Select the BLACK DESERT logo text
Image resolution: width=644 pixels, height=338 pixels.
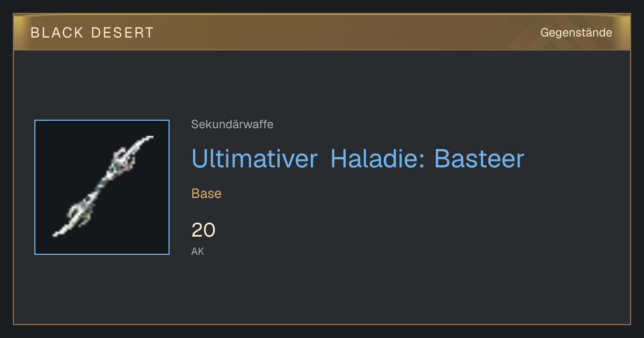(x=92, y=33)
